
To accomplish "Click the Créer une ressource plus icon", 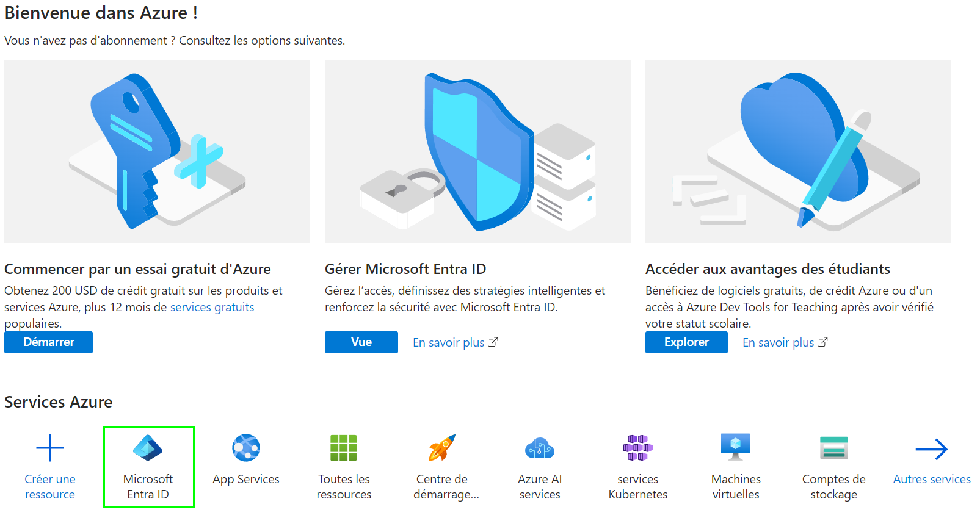I will [50, 448].
